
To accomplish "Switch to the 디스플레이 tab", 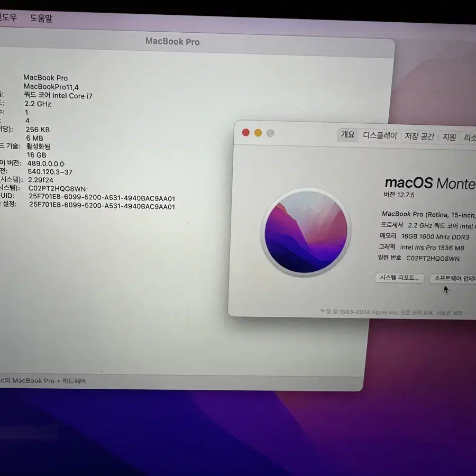I will pyautogui.click(x=380, y=135).
